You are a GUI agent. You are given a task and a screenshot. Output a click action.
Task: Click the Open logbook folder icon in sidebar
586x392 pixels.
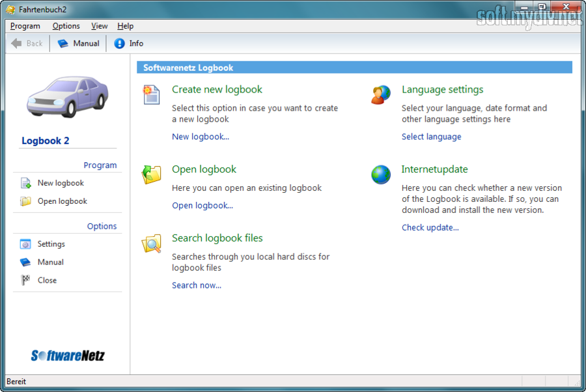click(25, 201)
